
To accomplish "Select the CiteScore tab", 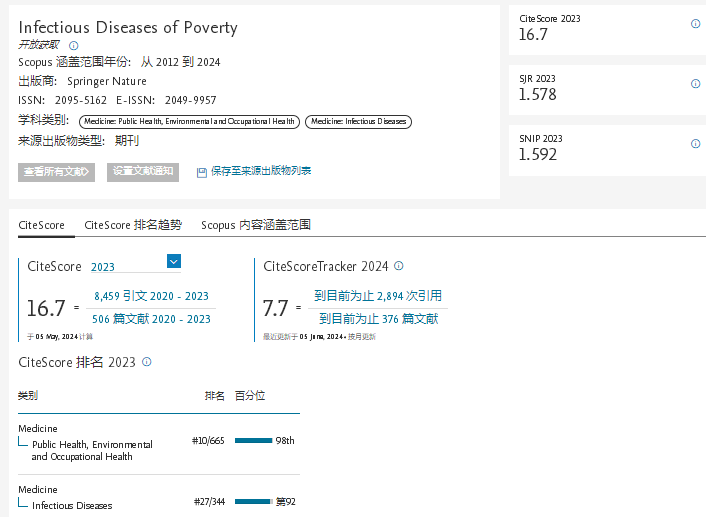I will coord(41,225).
